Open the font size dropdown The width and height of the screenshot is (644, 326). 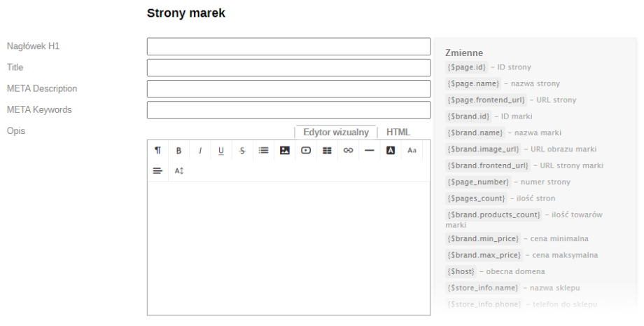click(x=412, y=151)
